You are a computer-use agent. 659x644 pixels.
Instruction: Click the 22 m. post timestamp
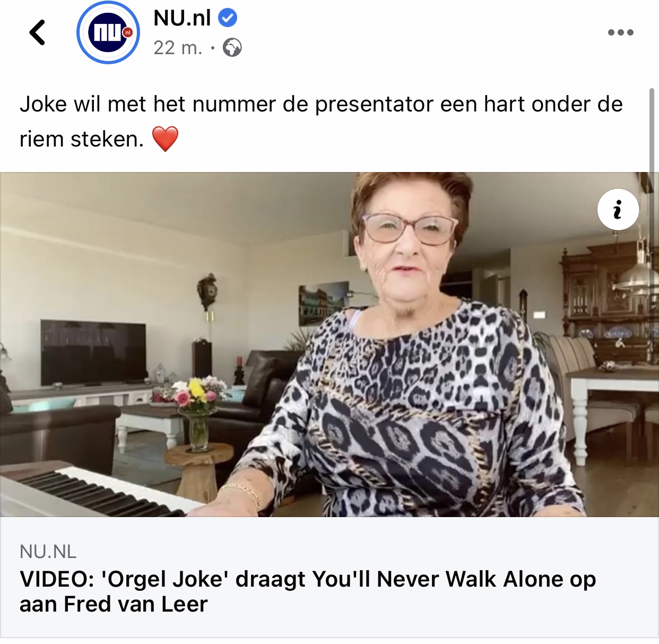(178, 48)
